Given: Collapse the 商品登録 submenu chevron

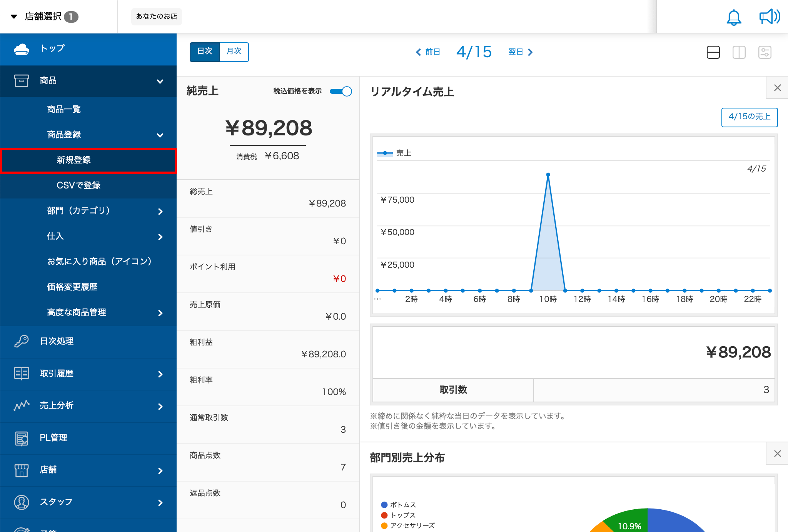Looking at the screenshot, I should tap(160, 135).
